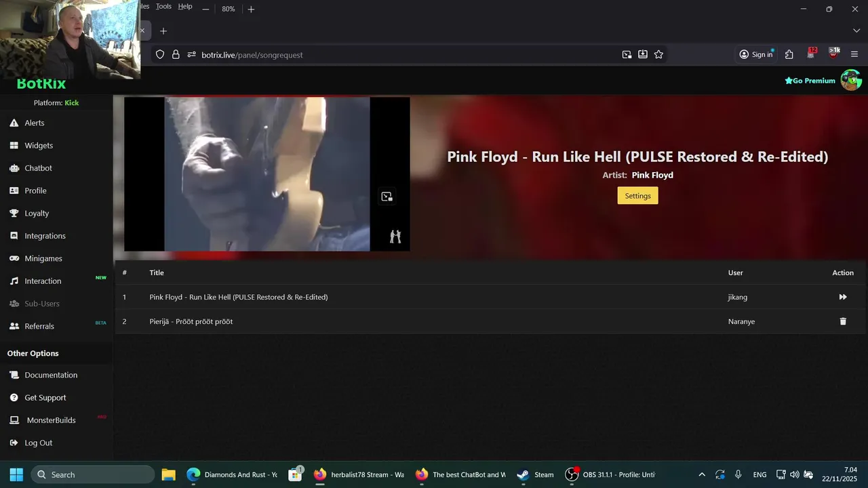Image resolution: width=868 pixels, height=488 pixels.
Task: Select the Pierijä - Prööt prööt prööt title
Action: [x=191, y=321]
